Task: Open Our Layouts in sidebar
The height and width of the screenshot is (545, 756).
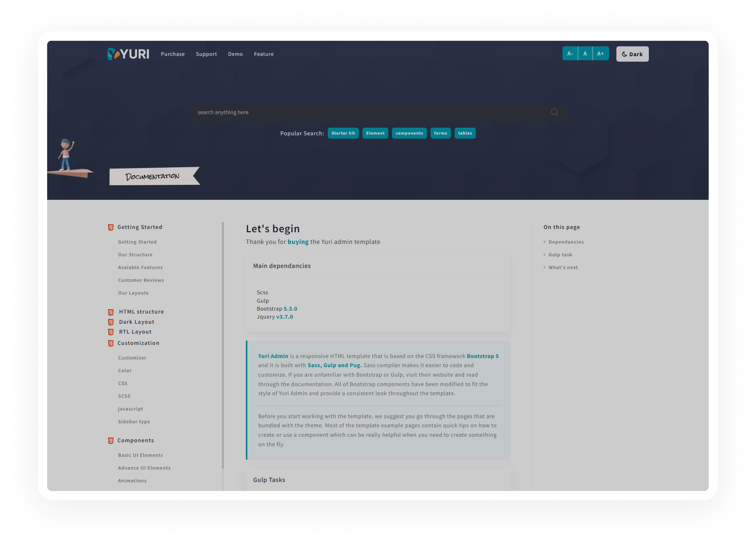Action: point(133,293)
